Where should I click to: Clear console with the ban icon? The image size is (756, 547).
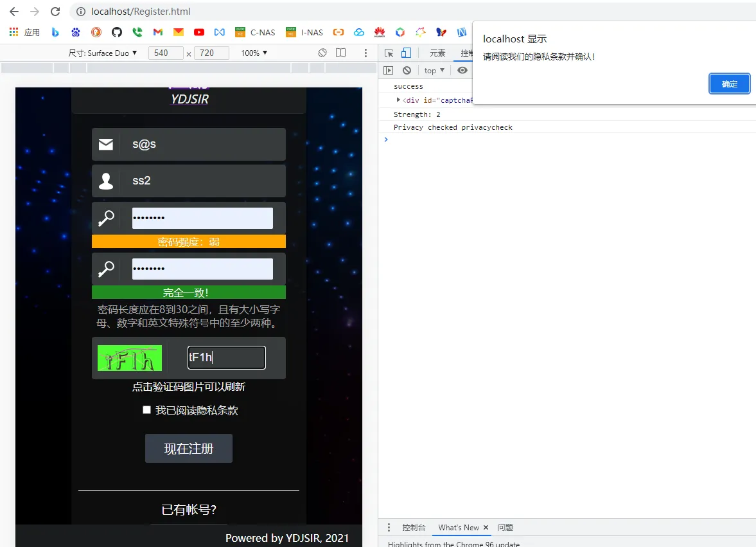(407, 71)
